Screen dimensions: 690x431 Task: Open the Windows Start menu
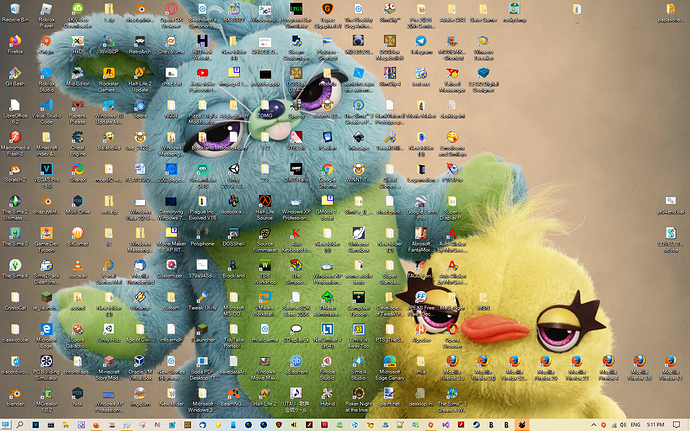pyautogui.click(x=6, y=425)
